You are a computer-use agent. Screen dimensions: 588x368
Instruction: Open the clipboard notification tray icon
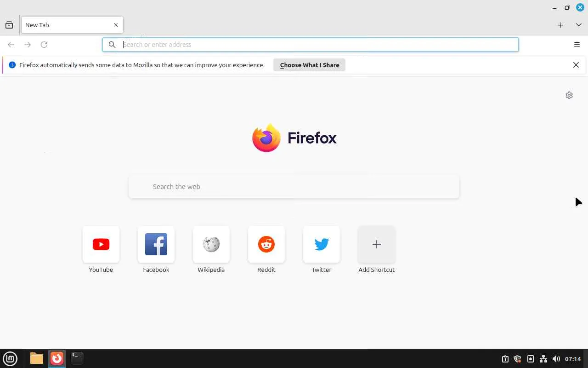point(505,359)
